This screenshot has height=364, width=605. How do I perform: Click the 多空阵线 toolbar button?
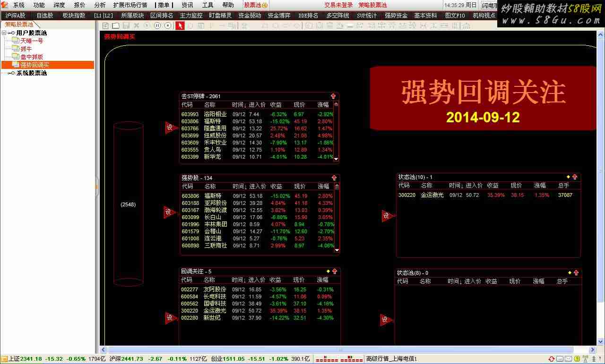pyautogui.click(x=337, y=16)
